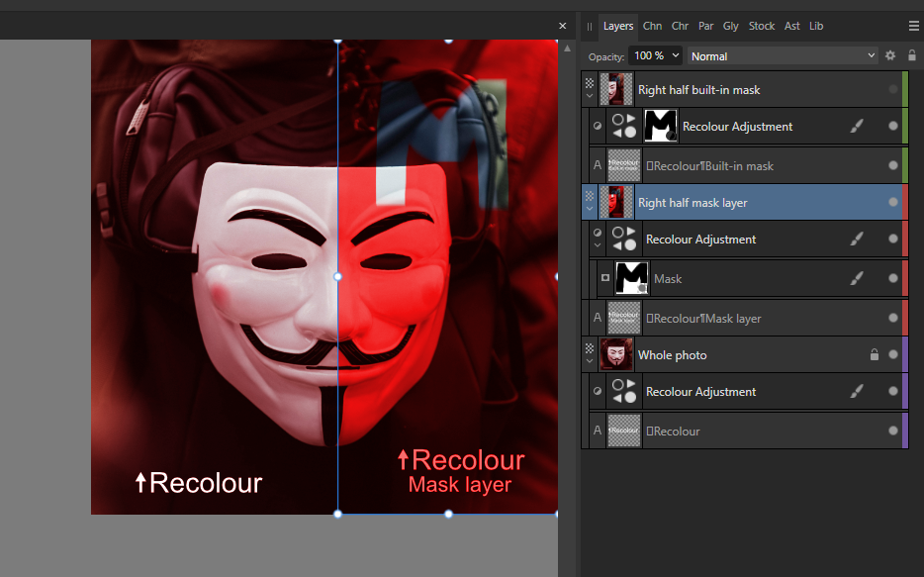Select the 'Mask' layer name

pyautogui.click(x=668, y=279)
